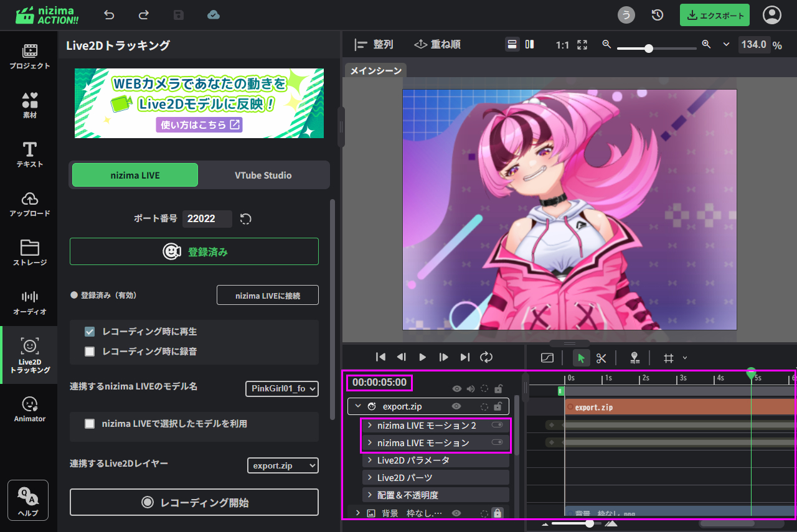The height and width of the screenshot is (532, 797).
Task: Collapse the export.zip layer tree
Action: point(358,406)
